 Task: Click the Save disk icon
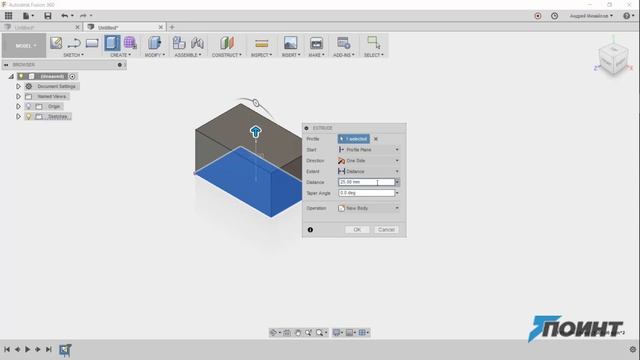point(48,16)
